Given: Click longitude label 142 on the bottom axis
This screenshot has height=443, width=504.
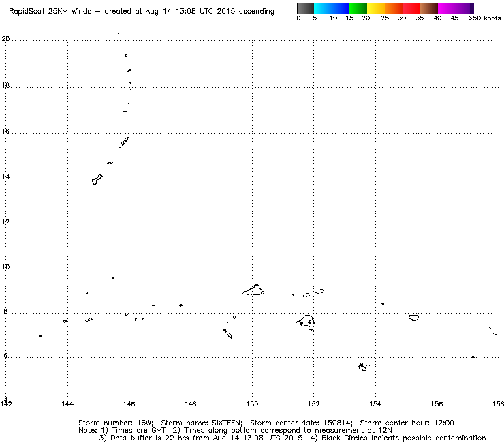Looking at the screenshot, I should coord(6,403).
